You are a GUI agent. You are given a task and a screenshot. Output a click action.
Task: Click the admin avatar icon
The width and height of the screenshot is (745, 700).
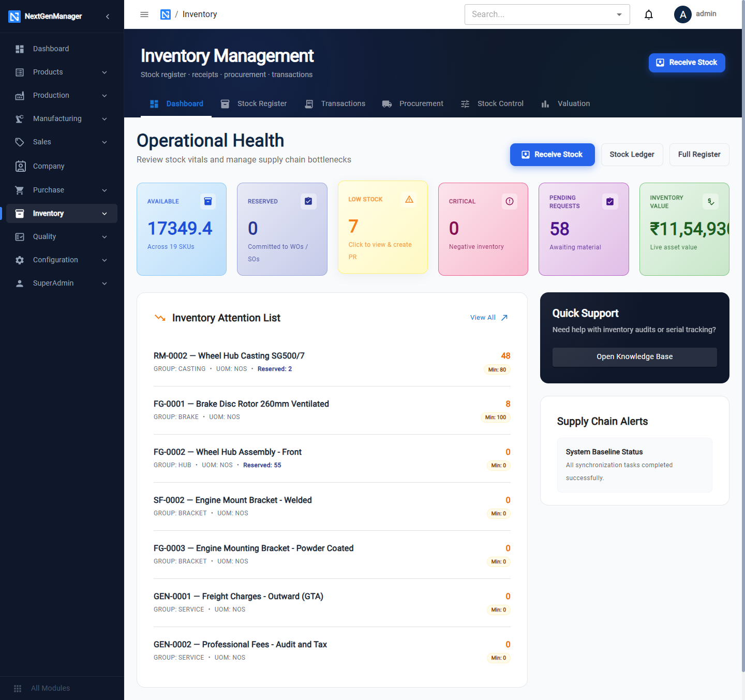click(683, 14)
